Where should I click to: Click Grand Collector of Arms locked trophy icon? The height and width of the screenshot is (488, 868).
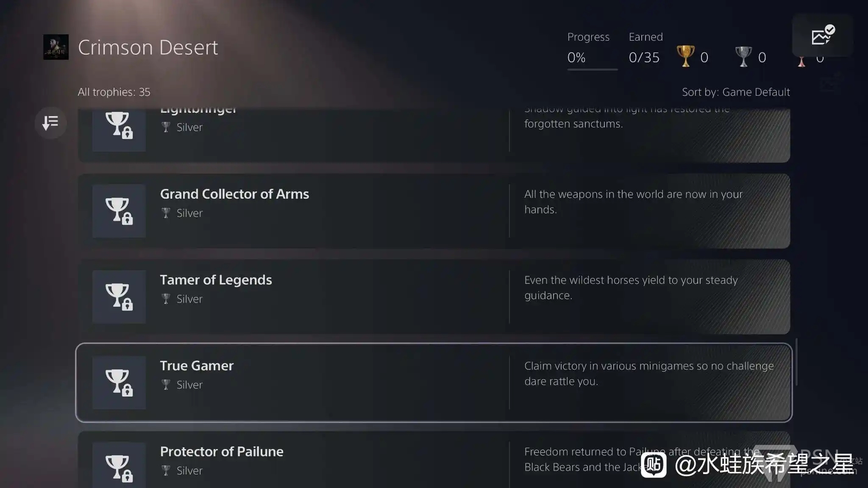(119, 211)
